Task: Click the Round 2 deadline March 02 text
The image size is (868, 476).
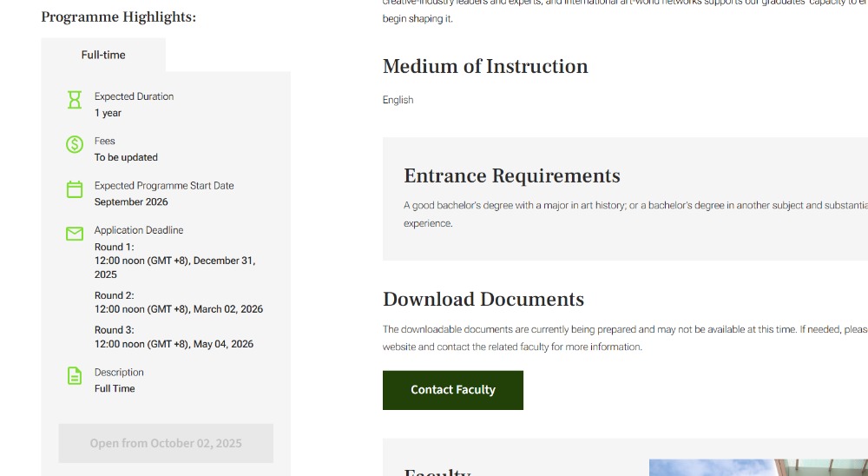Action: coord(179,309)
